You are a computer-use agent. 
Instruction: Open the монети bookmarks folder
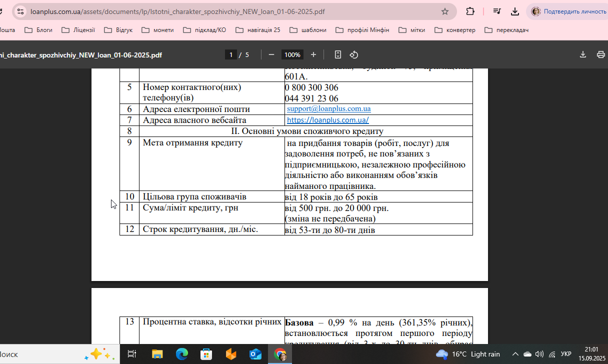157,30
